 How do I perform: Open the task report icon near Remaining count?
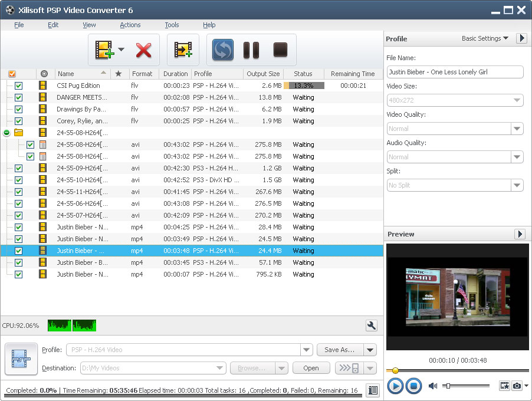[x=373, y=390]
